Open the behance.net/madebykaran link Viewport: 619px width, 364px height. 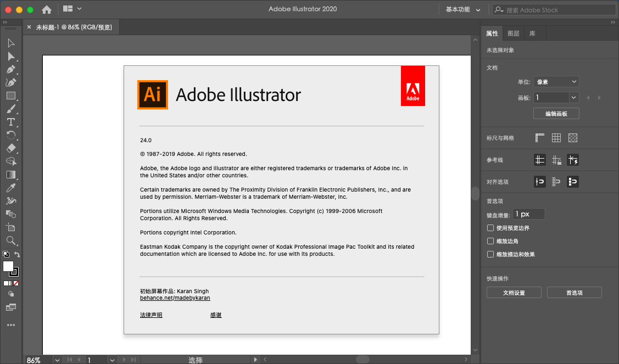pyautogui.click(x=175, y=298)
